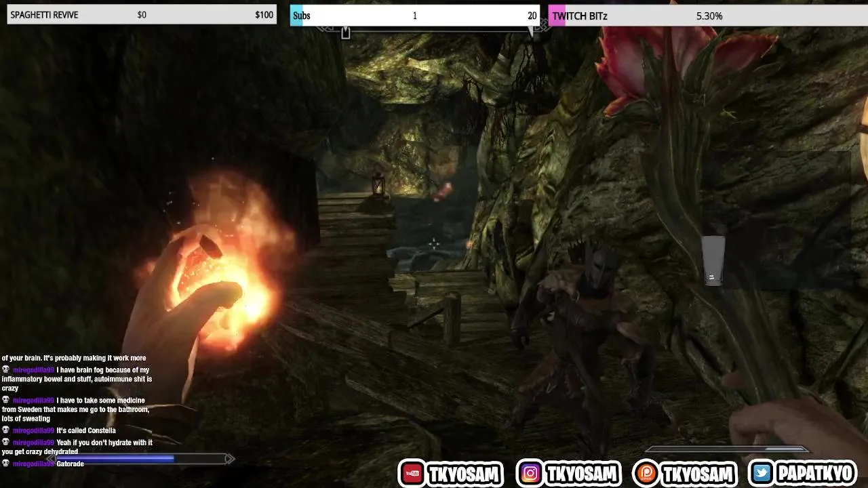Click the skull badge beside 'It's called Constella'
Screen dimensions: 868x488
coord(5,430)
